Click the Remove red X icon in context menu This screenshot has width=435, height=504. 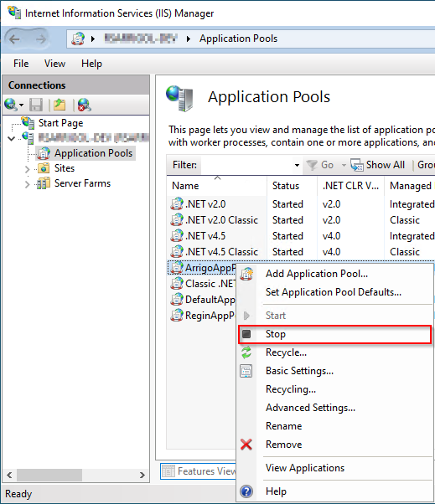(246, 445)
